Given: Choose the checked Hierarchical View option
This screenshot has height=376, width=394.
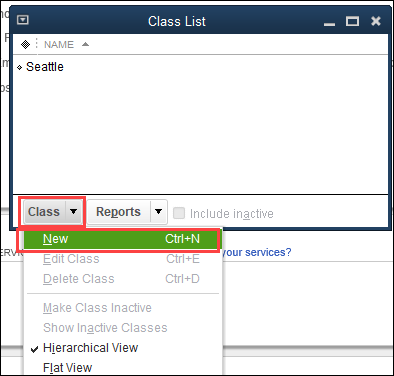Looking at the screenshot, I should point(123,348).
